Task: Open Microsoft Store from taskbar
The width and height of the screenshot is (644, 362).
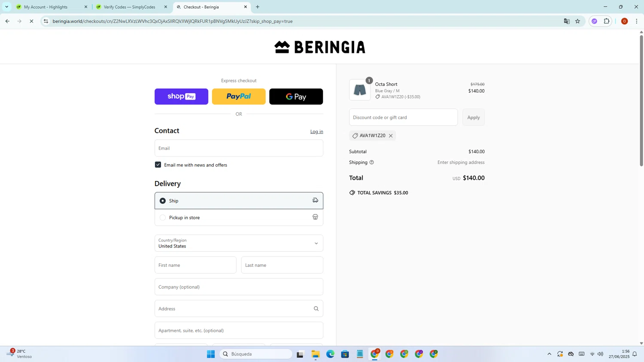Action: pyautogui.click(x=345, y=354)
